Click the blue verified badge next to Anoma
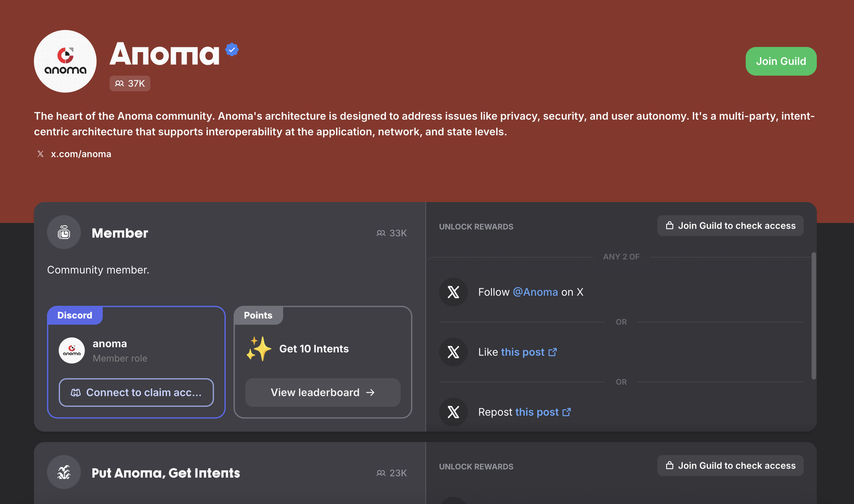854x504 pixels. point(232,50)
